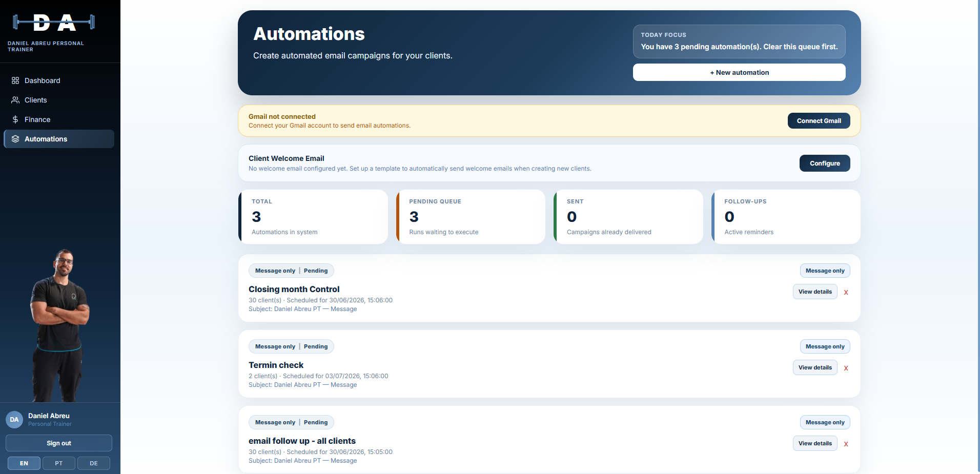Click the 'Client Welcome Email' heading
The height and width of the screenshot is (474, 980).
pyautogui.click(x=286, y=158)
